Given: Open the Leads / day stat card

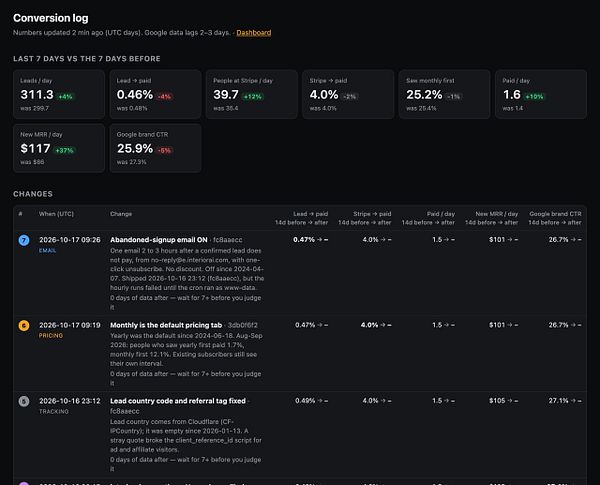Looking at the screenshot, I should pyautogui.click(x=59, y=94).
